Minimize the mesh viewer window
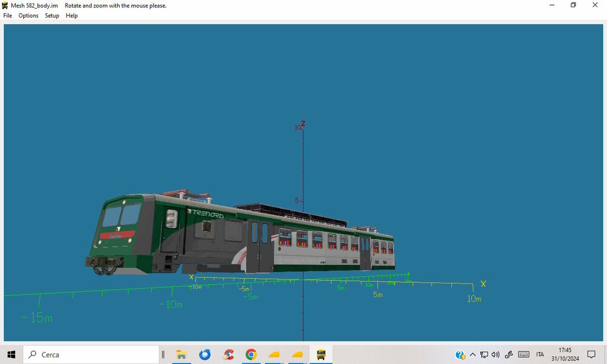This screenshot has height=364, width=607. pos(552,5)
